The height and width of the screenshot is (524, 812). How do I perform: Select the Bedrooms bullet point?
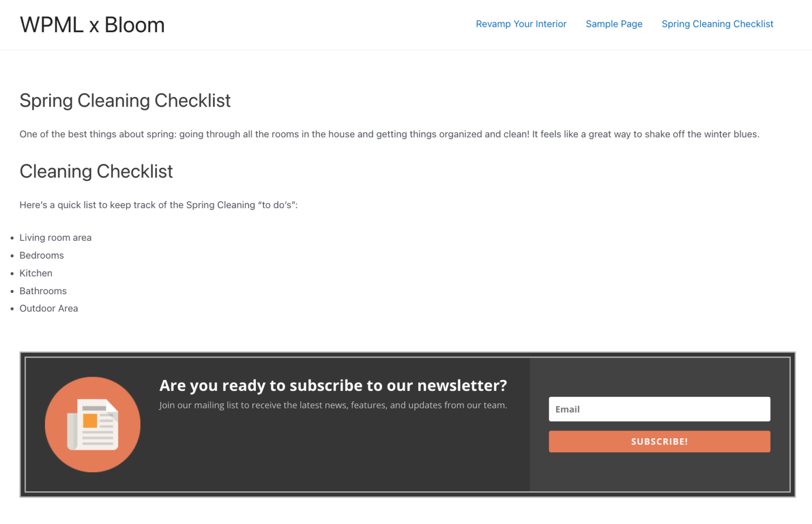pos(41,255)
